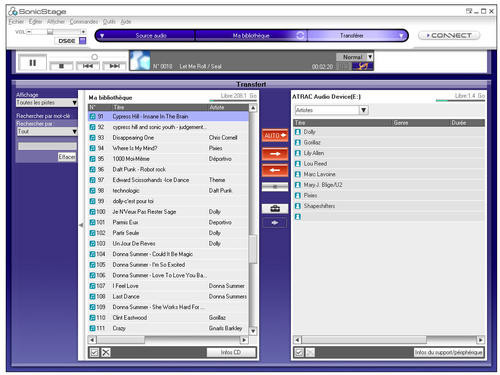The image size is (500, 375).
Task: Open the Source audio dropdown arrow
Action: point(102,35)
